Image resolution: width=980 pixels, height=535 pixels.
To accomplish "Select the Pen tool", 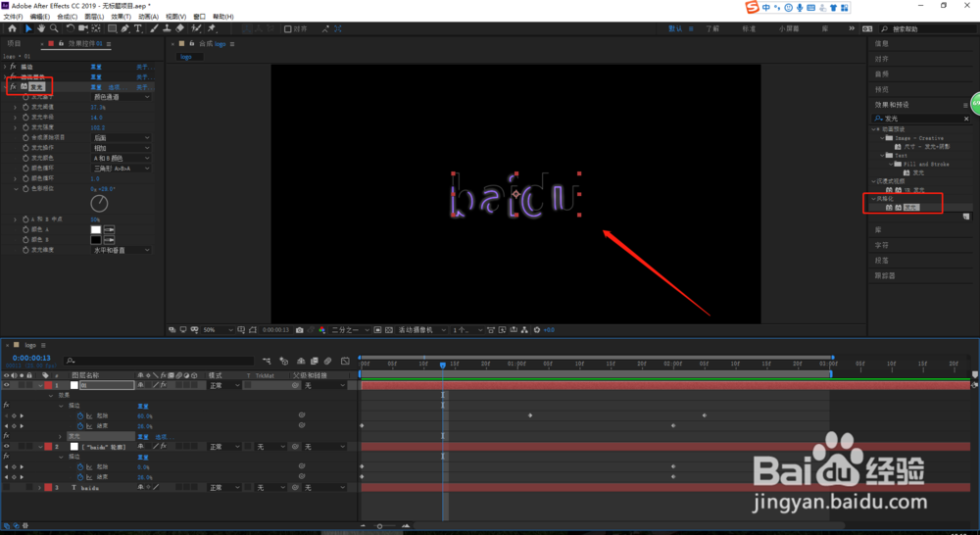I will pos(125,28).
